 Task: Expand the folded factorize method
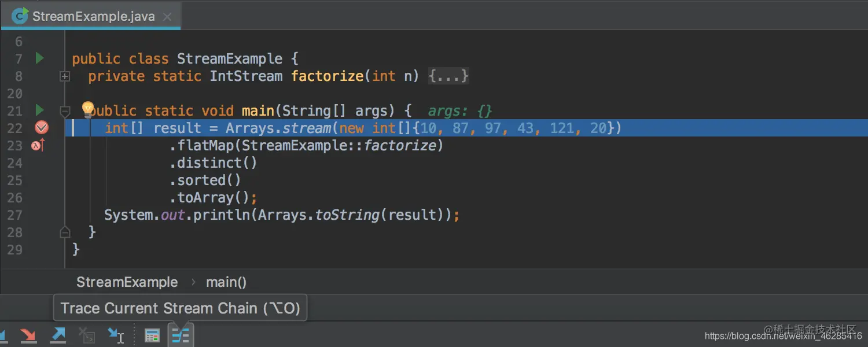65,76
